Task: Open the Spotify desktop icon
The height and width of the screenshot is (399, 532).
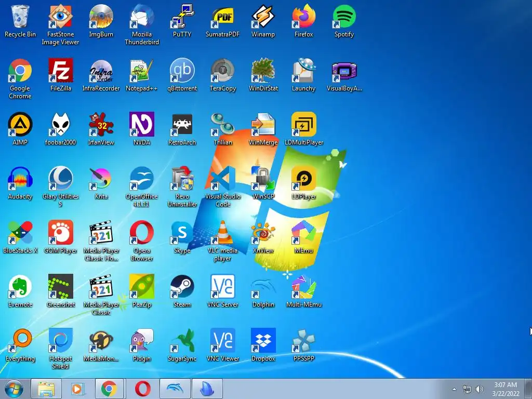Action: [x=344, y=16]
